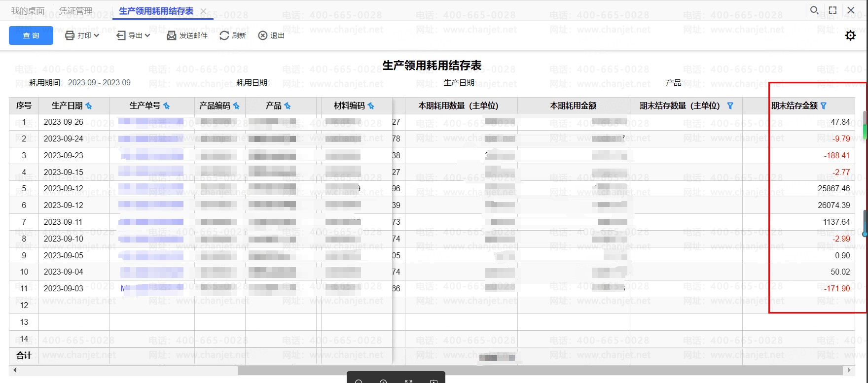Toggle the pin on 生产日期 column
Screen dimensions: 868x383
[x=89, y=106]
